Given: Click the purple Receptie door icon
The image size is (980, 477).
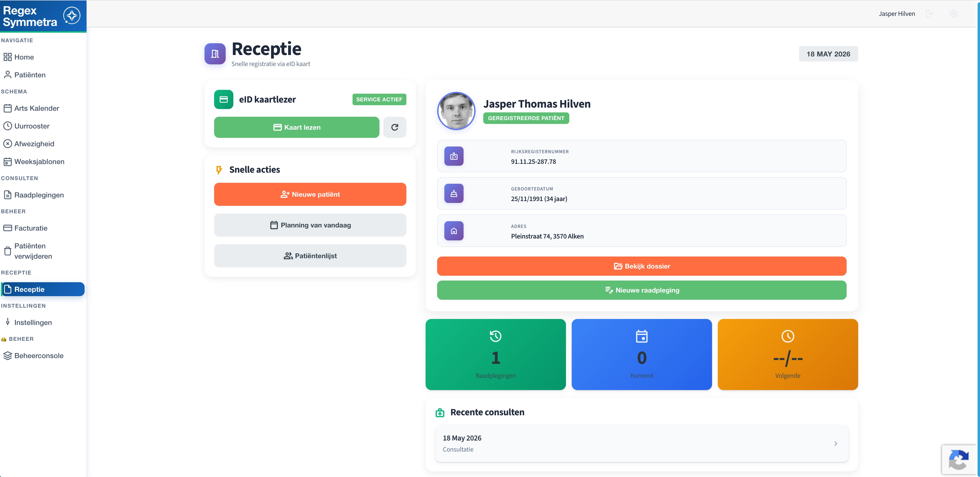Looking at the screenshot, I should pos(215,54).
